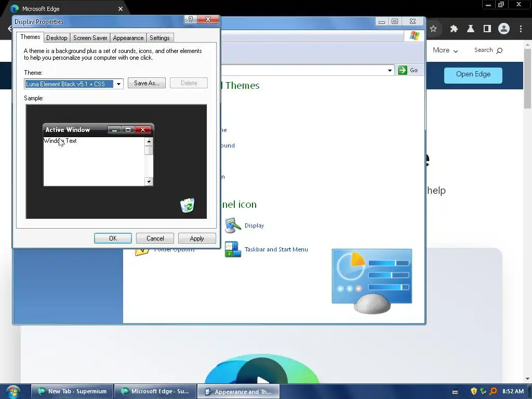Click the green Go arrow button
The height and width of the screenshot is (399, 532).
coord(403,70)
